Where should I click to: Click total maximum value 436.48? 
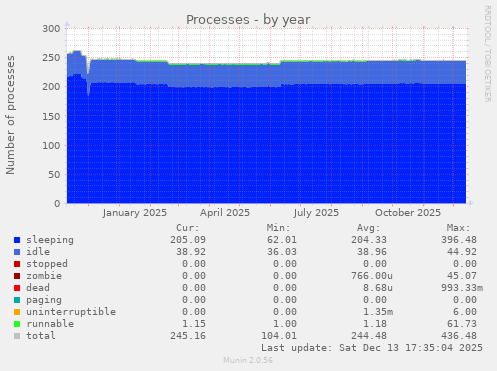pos(459,336)
